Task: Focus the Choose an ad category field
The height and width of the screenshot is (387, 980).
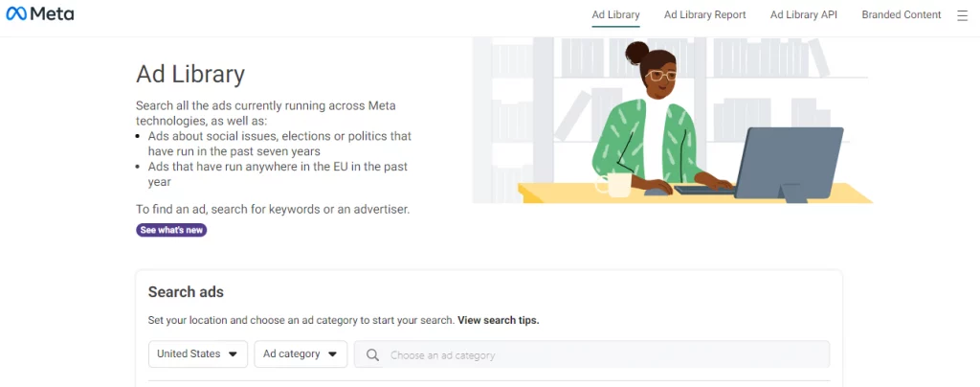Action: (603, 354)
